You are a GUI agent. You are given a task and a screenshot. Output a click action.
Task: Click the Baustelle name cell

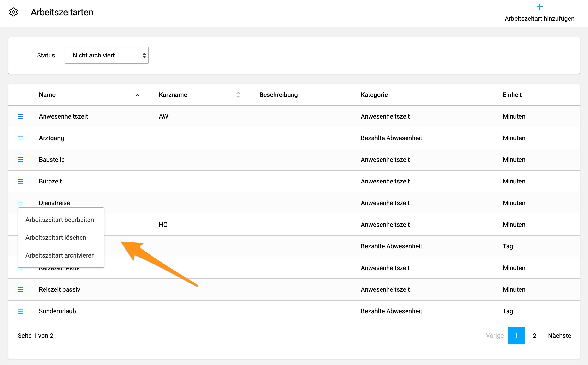pyautogui.click(x=52, y=160)
